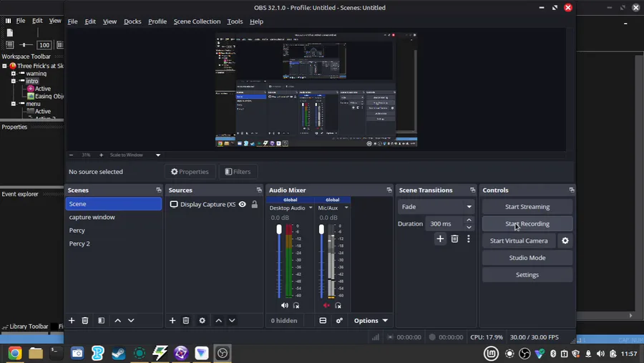Viewport: 644px width, 363px height.
Task: Unmute Mic/Aux muted speaker icon
Action: pos(326,306)
